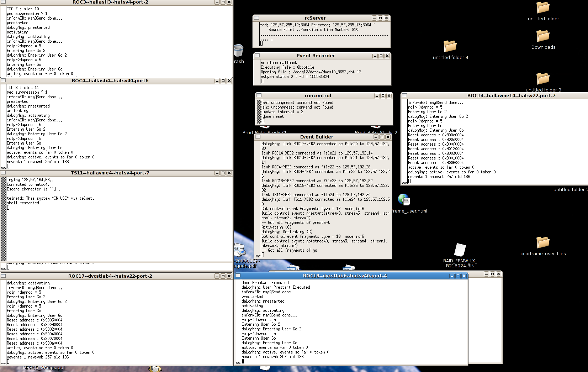The width and height of the screenshot is (588, 372).
Task: Maximize the runcontrol window
Action: [383, 95]
